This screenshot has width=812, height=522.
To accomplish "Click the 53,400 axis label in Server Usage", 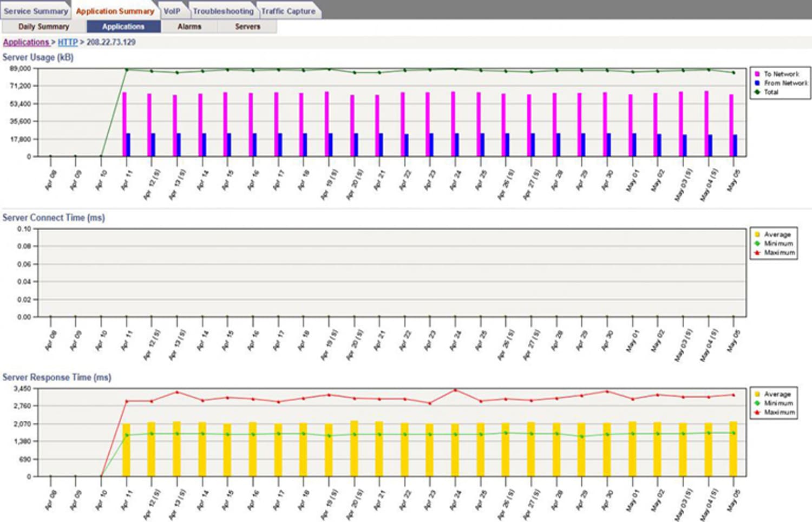I will click(21, 104).
